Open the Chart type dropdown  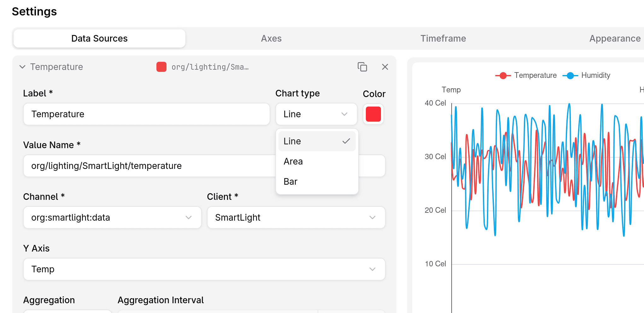pos(316,114)
